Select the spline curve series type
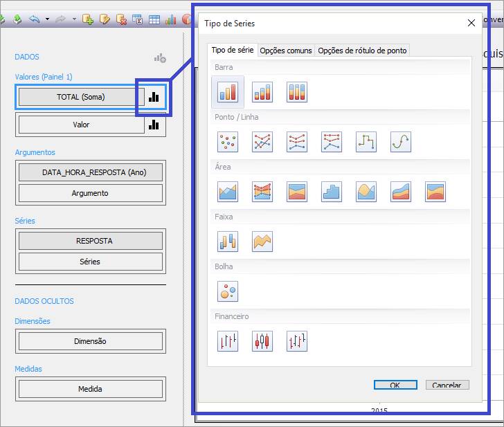 point(401,142)
